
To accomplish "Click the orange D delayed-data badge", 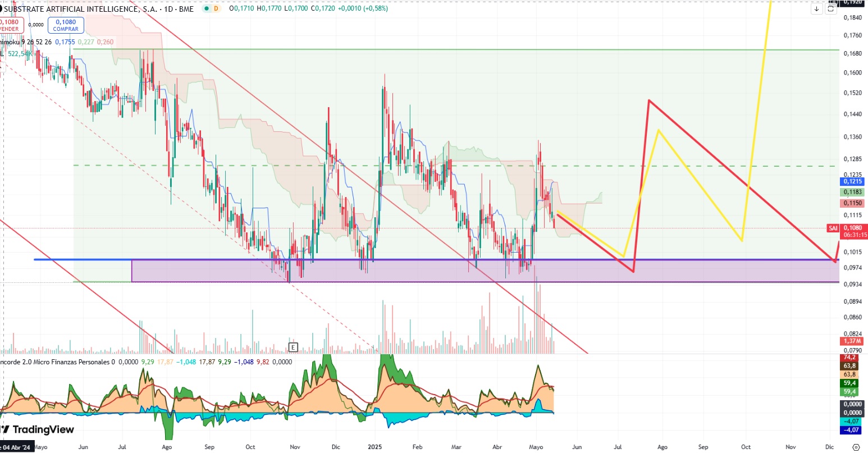I will click(216, 9).
